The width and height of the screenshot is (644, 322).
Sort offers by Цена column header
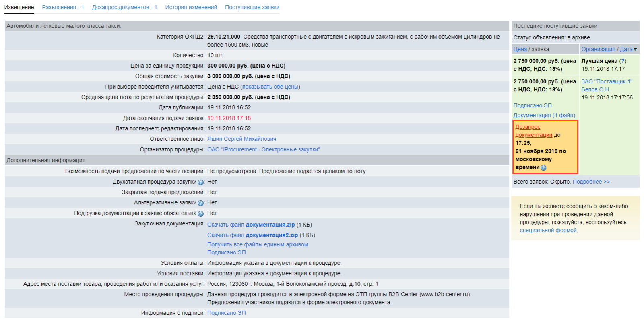(520, 49)
